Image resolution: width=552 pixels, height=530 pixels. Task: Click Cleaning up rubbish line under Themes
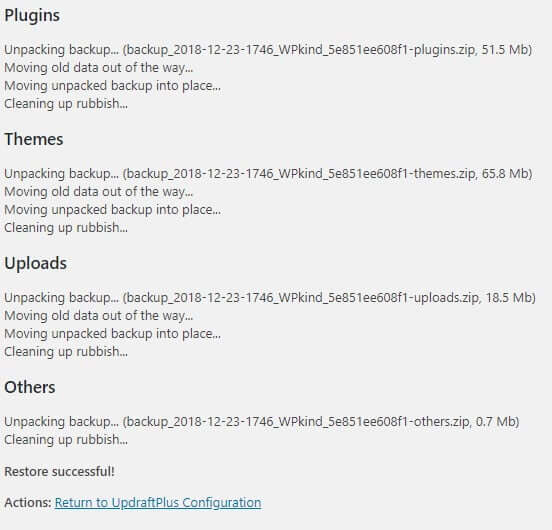(x=66, y=228)
